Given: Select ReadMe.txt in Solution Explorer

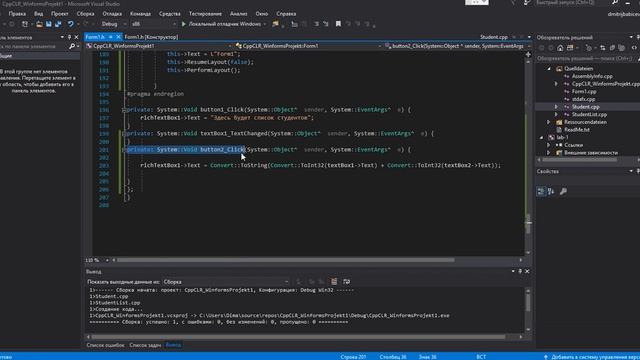Looking at the screenshot, I should [577, 130].
